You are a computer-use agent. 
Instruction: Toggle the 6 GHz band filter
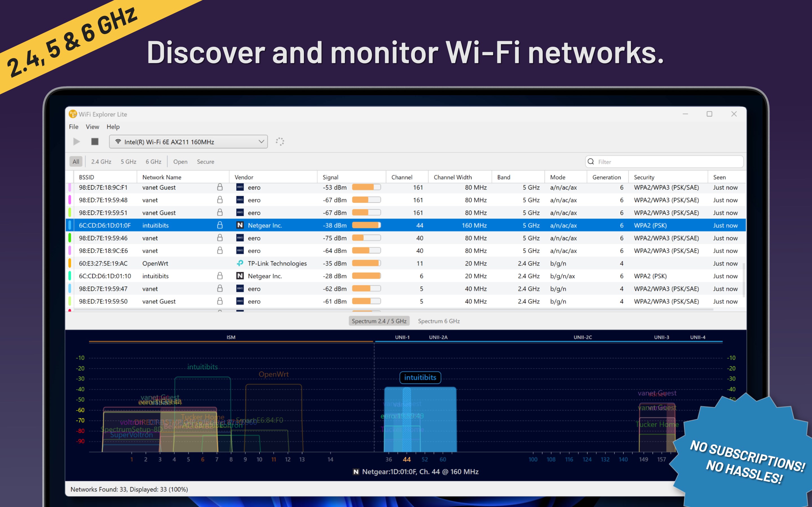pyautogui.click(x=153, y=162)
